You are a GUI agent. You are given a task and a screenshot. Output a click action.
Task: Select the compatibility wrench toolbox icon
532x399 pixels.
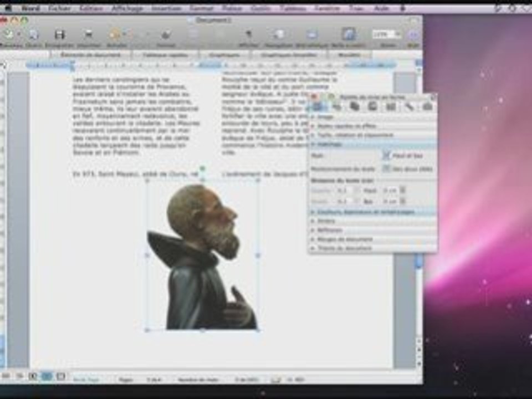pyautogui.click(x=409, y=107)
